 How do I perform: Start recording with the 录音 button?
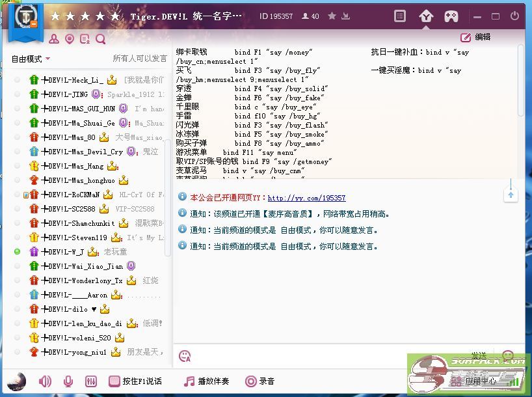259,381
